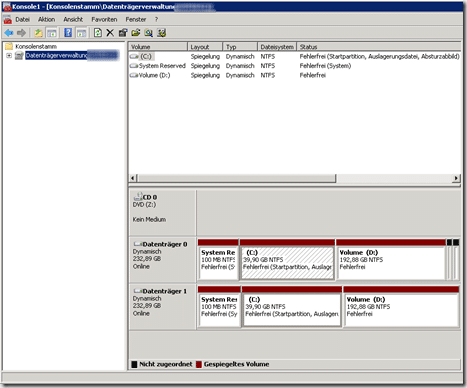
Task: Click the horizontal scrollbar thumb in volume list
Action: pos(237,178)
